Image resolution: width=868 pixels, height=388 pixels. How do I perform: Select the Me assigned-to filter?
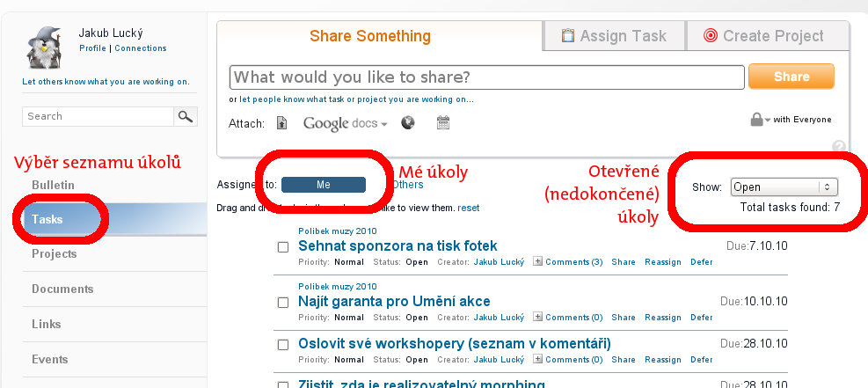(324, 185)
